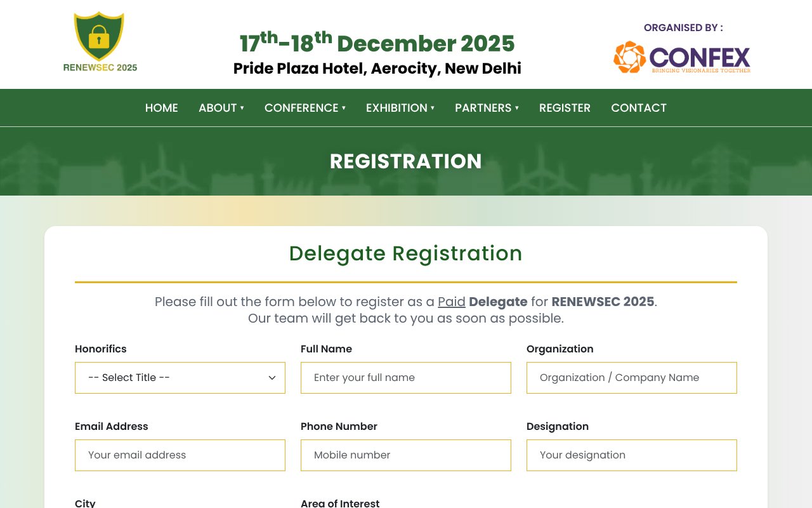This screenshot has height=508, width=812.
Task: Expand the PARTNERS navigation dropdown
Action: click(486, 108)
